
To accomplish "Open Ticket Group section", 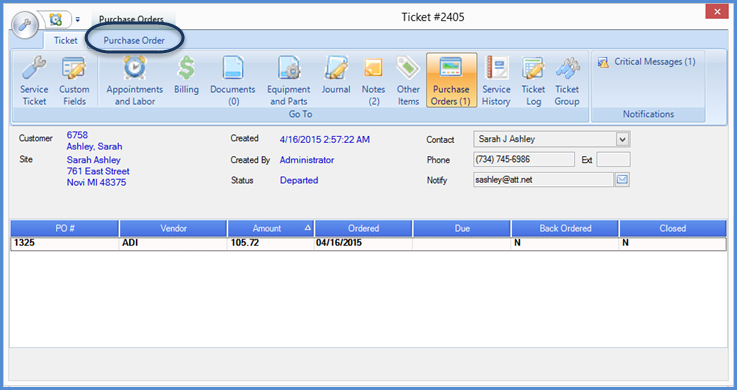I will pos(567,81).
